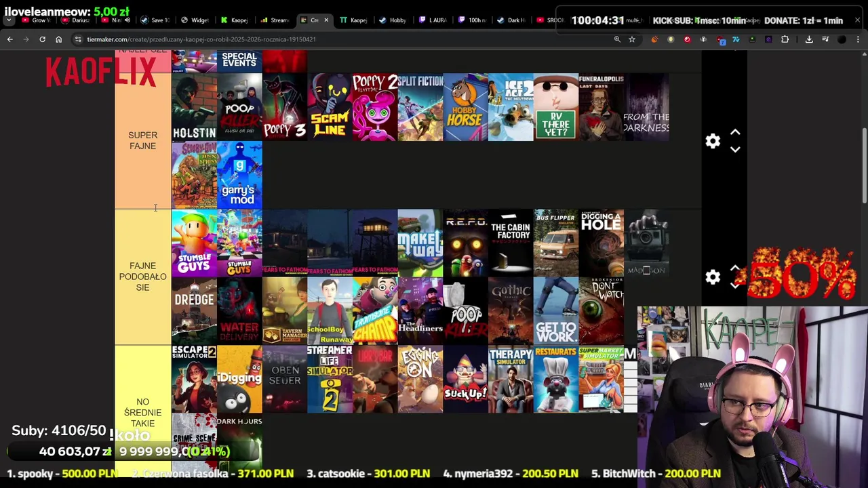Select the Digging a Hole thumbnail
This screenshot has height=488, width=868.
point(601,243)
